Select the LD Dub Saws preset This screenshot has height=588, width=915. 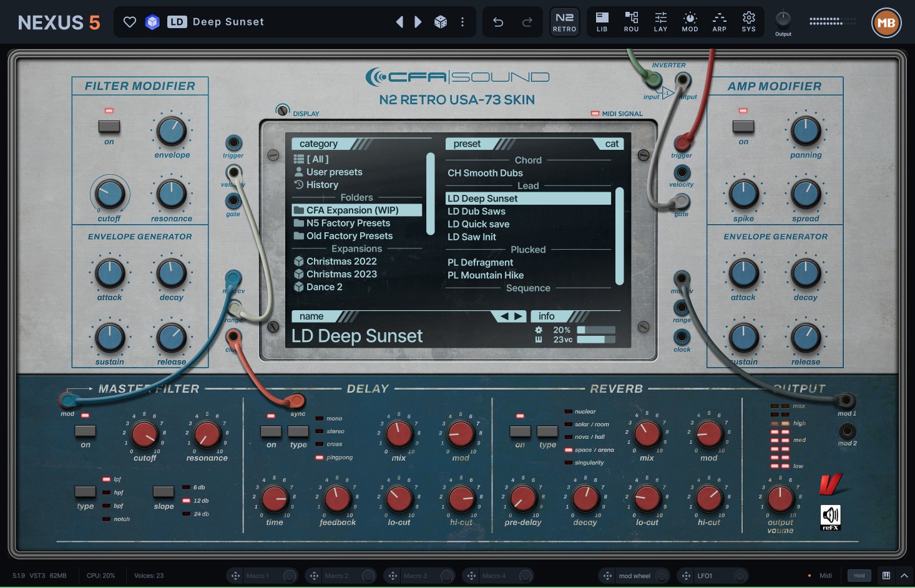tap(528, 212)
